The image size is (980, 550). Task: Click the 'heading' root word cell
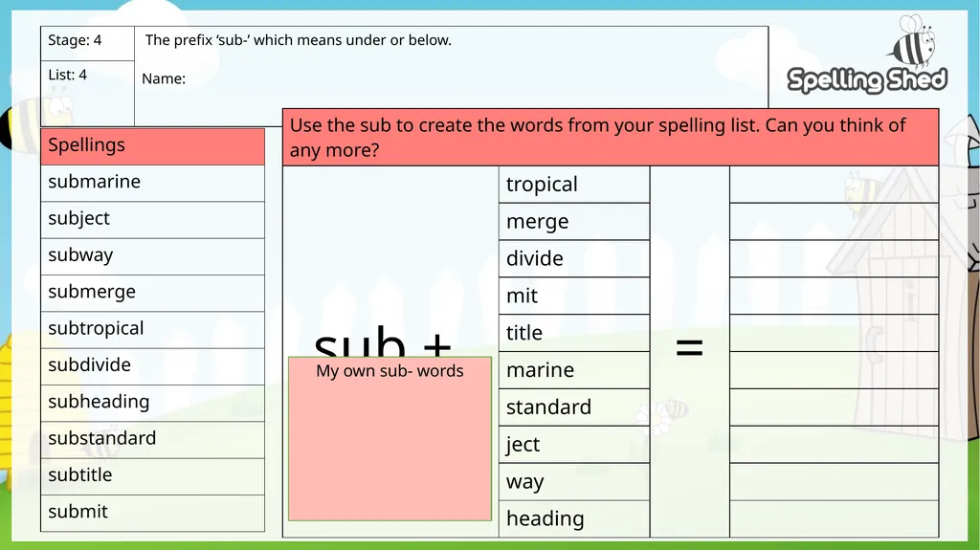(574, 518)
